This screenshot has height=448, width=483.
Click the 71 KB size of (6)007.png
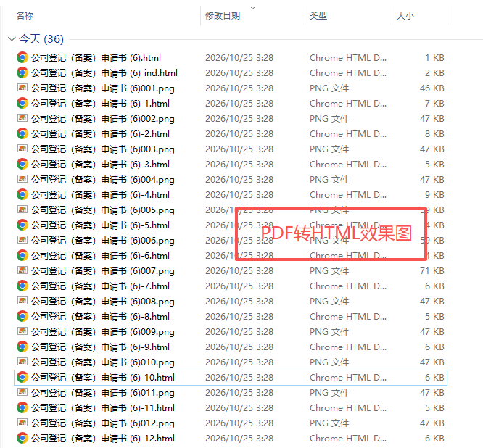pos(432,271)
